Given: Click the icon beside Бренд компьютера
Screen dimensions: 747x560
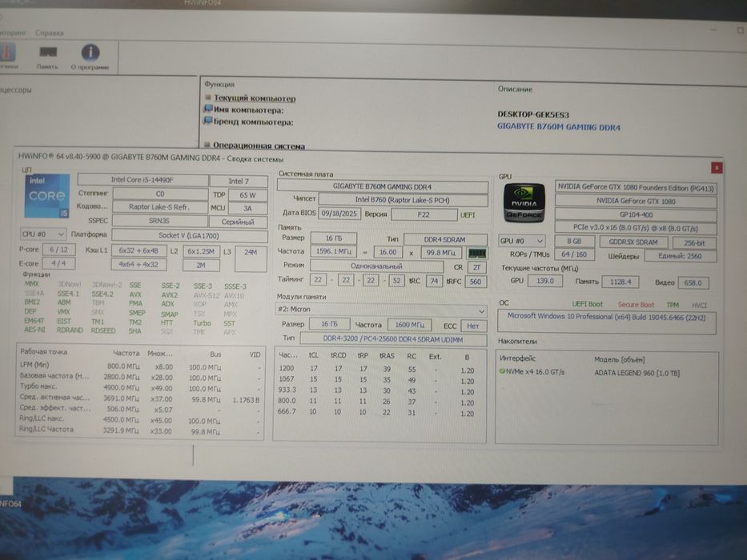Looking at the screenshot, I should click(x=208, y=121).
